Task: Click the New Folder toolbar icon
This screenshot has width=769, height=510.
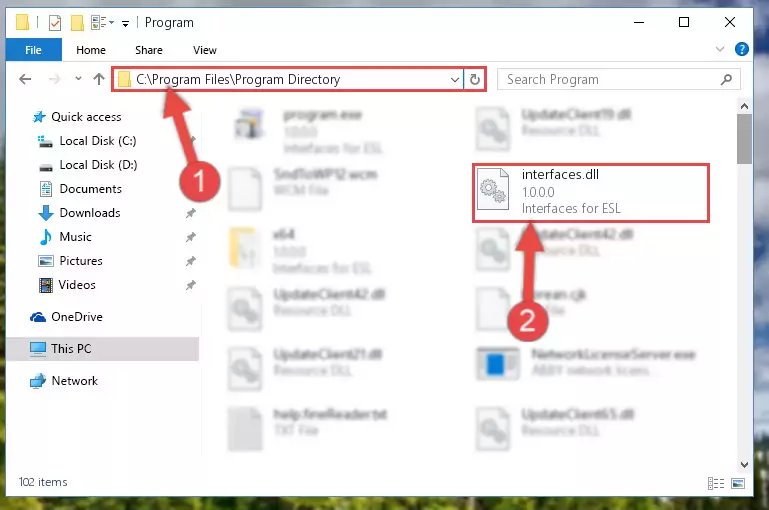Action: point(77,23)
